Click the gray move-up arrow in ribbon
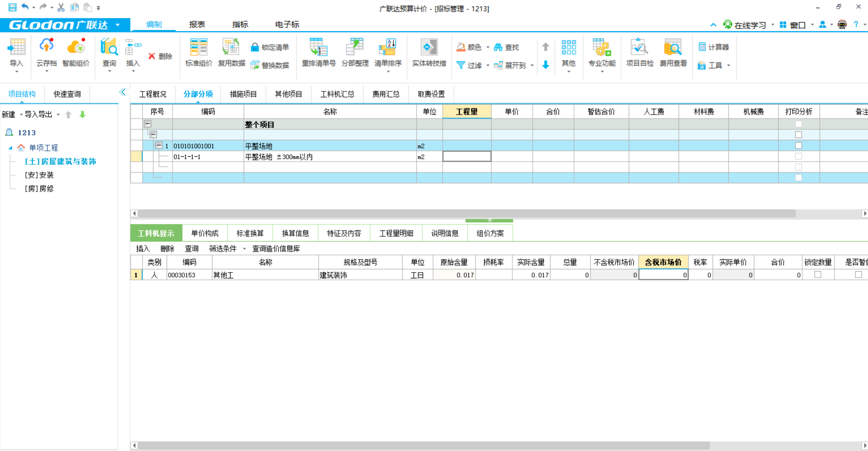868x451 pixels. point(545,47)
